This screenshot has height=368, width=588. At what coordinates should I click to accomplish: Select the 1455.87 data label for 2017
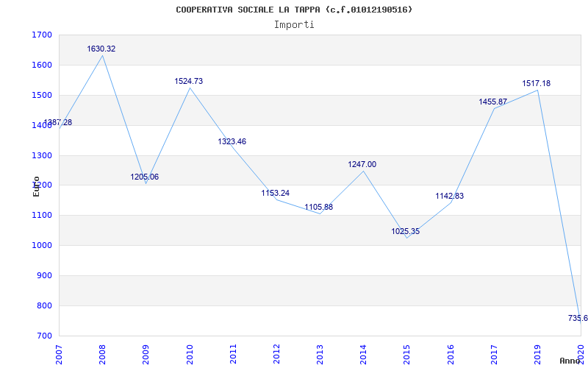[x=493, y=102]
